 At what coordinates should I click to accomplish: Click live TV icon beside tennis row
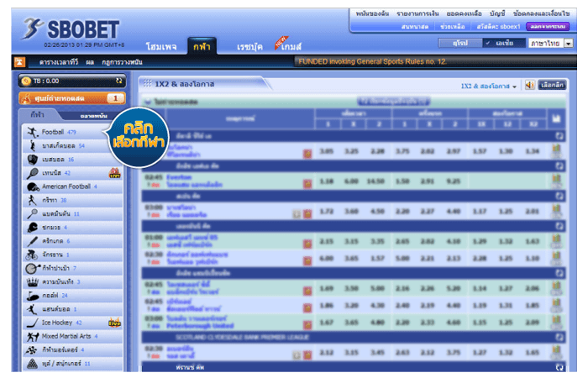pos(115,173)
